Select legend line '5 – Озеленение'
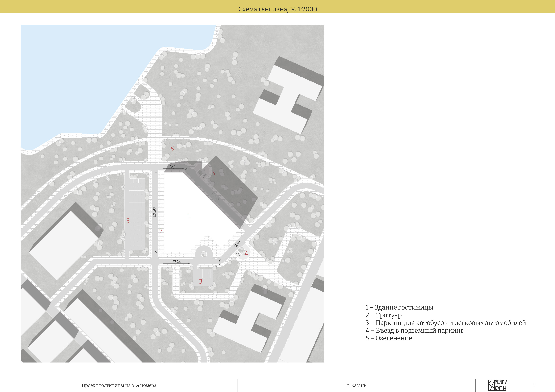555x392 pixels. click(x=389, y=338)
